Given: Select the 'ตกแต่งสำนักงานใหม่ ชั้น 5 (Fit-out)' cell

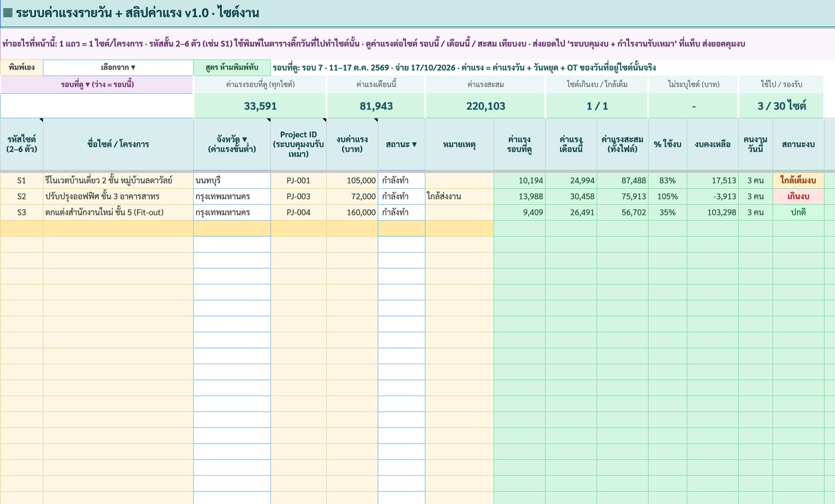Looking at the screenshot, I should 118,212.
